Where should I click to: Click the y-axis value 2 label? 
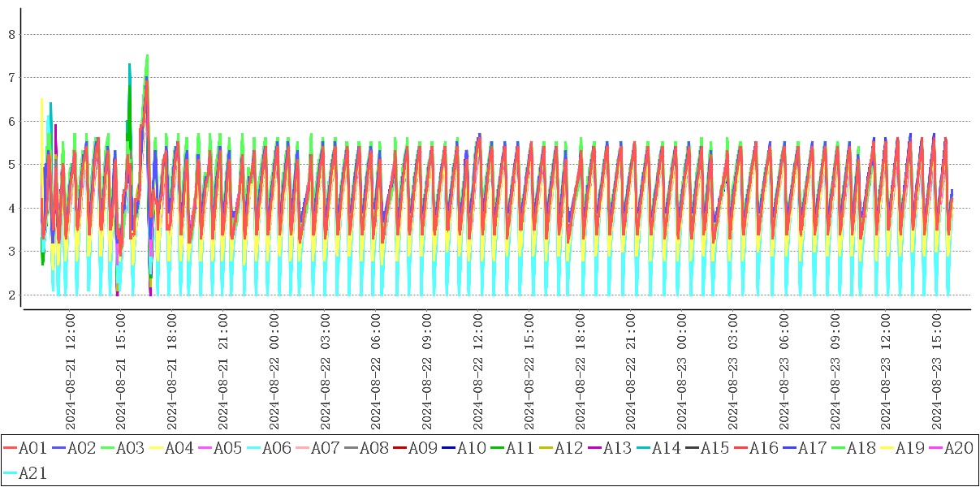[12, 295]
